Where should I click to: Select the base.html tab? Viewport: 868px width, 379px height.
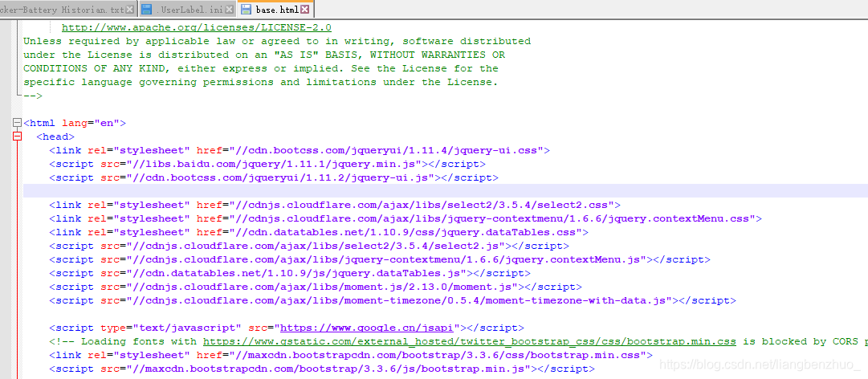click(x=277, y=9)
